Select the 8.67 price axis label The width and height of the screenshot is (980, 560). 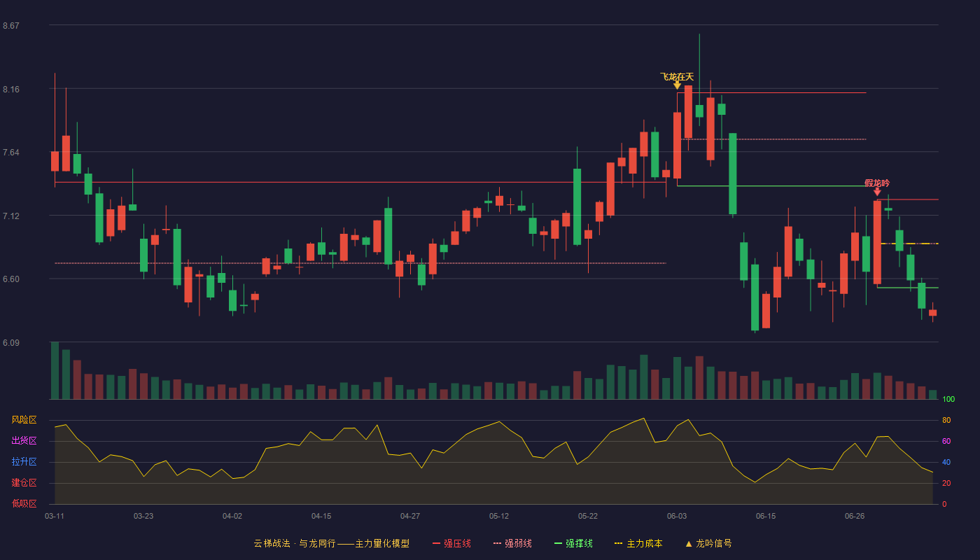(11, 26)
